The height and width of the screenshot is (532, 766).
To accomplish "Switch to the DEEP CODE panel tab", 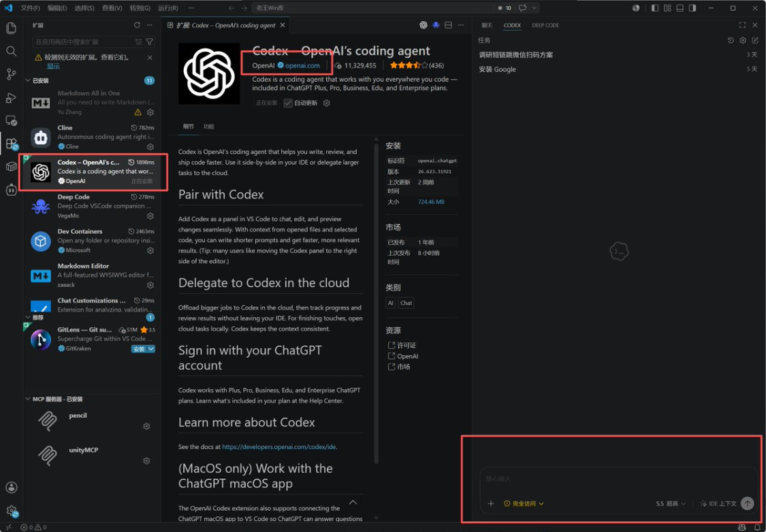I will pyautogui.click(x=545, y=25).
